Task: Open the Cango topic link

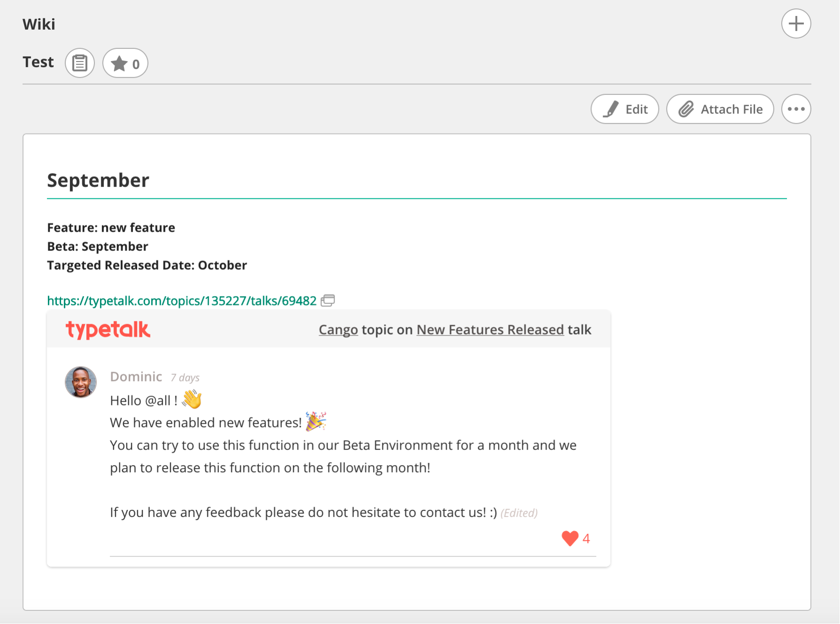Action: tap(338, 330)
